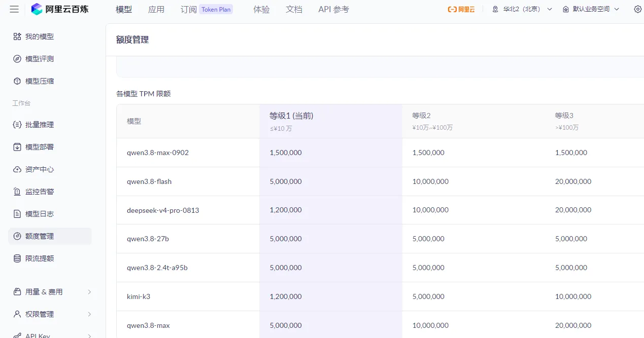Click the 模型部署 download icon

coord(17,147)
